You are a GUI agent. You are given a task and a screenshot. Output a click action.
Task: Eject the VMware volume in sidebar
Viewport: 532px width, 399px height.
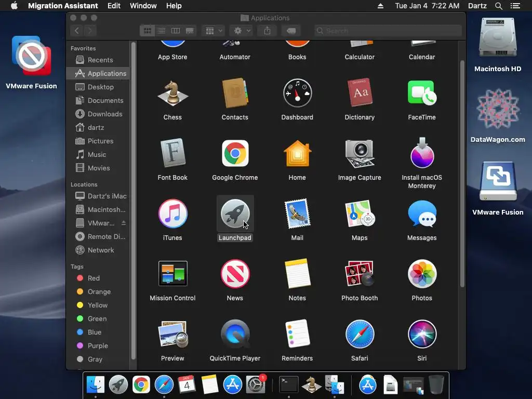(124, 223)
